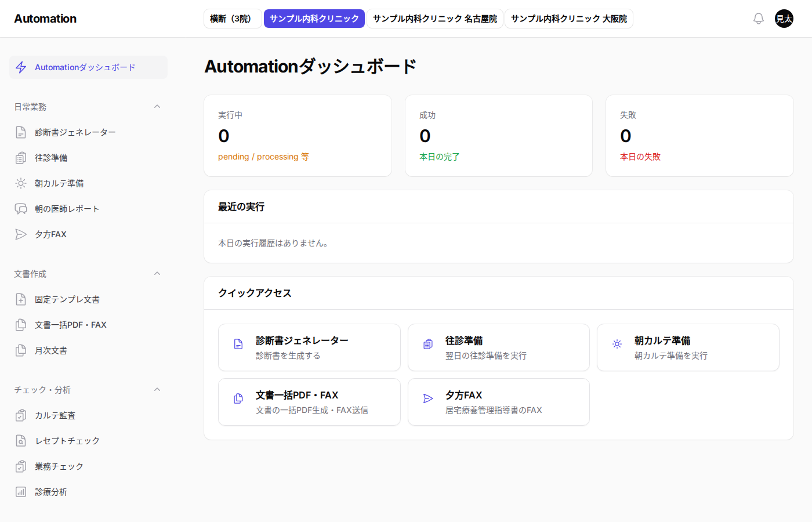The width and height of the screenshot is (812, 522).
Task: Go to 業務チェック in the sidebar
Action: click(88, 466)
